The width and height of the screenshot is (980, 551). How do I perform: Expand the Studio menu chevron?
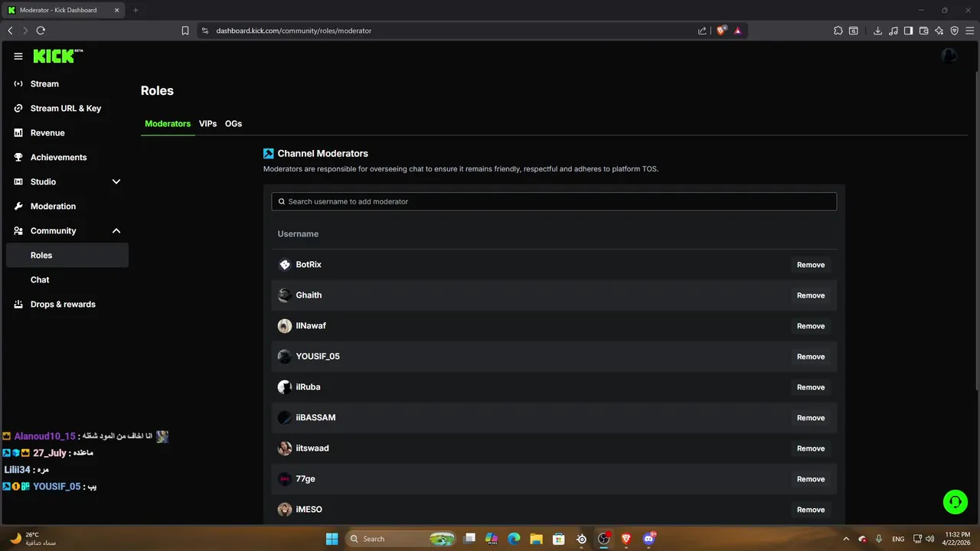coord(116,182)
